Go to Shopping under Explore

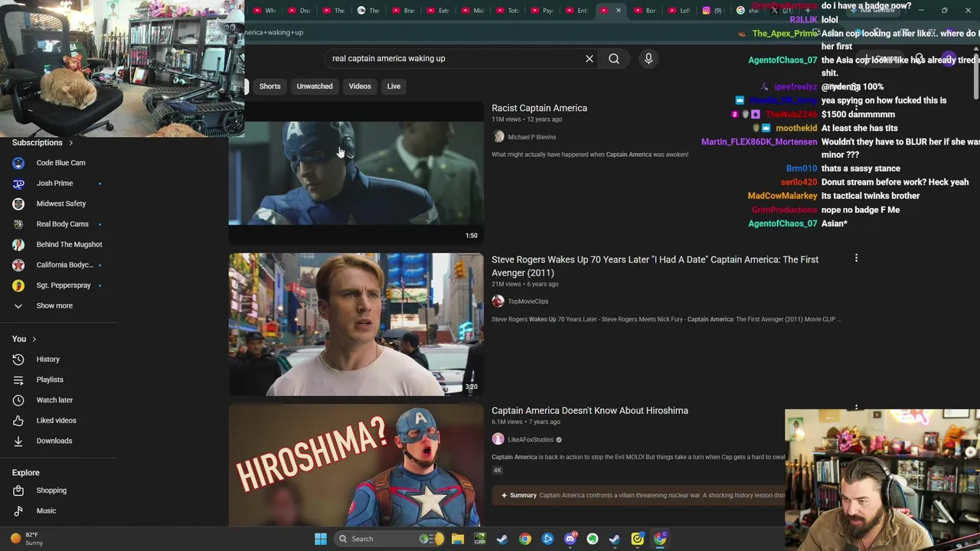[x=58, y=491]
